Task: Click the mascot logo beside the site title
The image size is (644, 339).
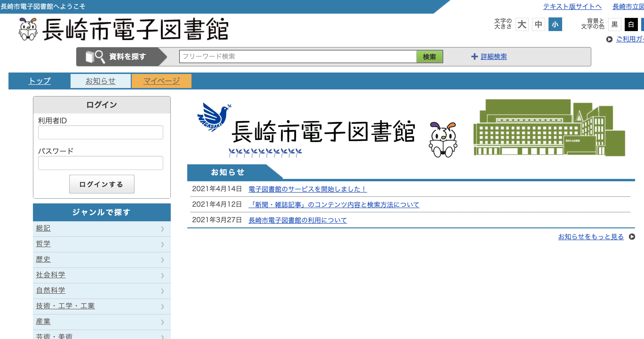Action: coord(28,29)
